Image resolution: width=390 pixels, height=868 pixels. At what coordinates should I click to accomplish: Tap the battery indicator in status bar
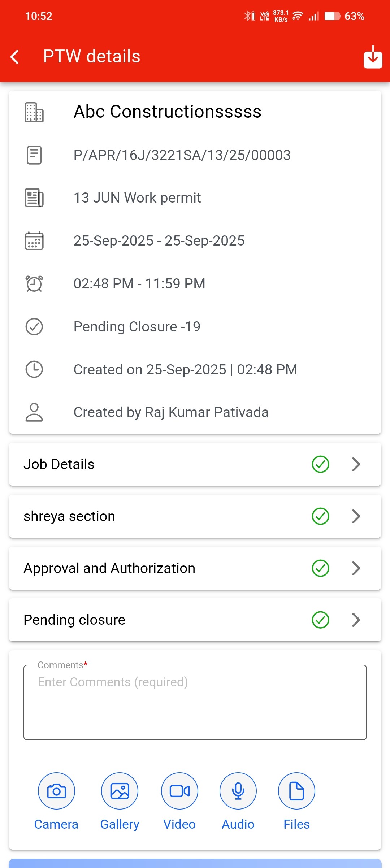pos(332,16)
